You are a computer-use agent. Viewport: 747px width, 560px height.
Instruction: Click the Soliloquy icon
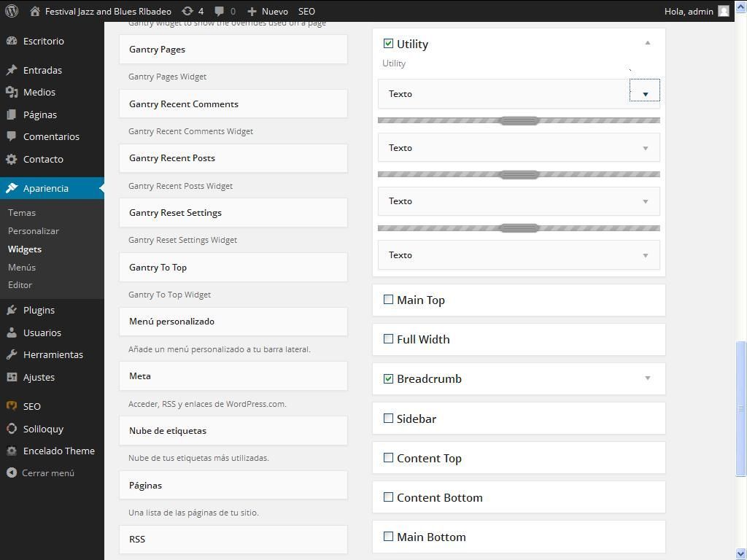pos(12,429)
